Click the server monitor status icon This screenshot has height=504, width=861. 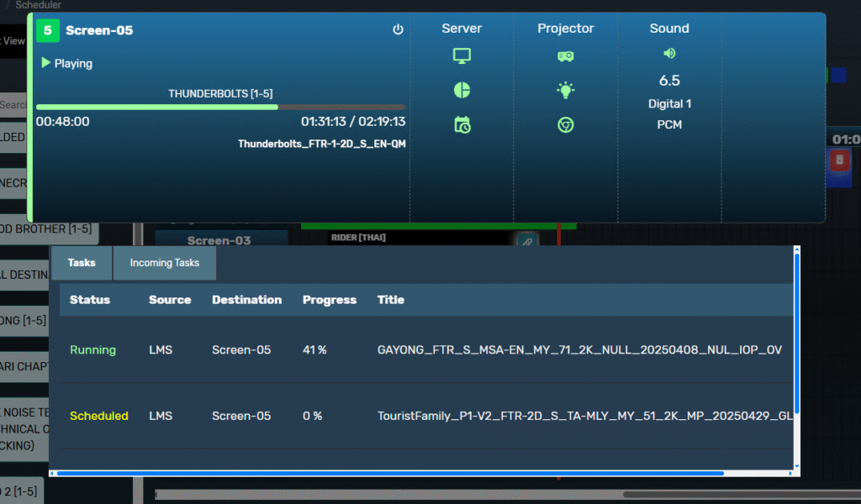pyautogui.click(x=462, y=56)
